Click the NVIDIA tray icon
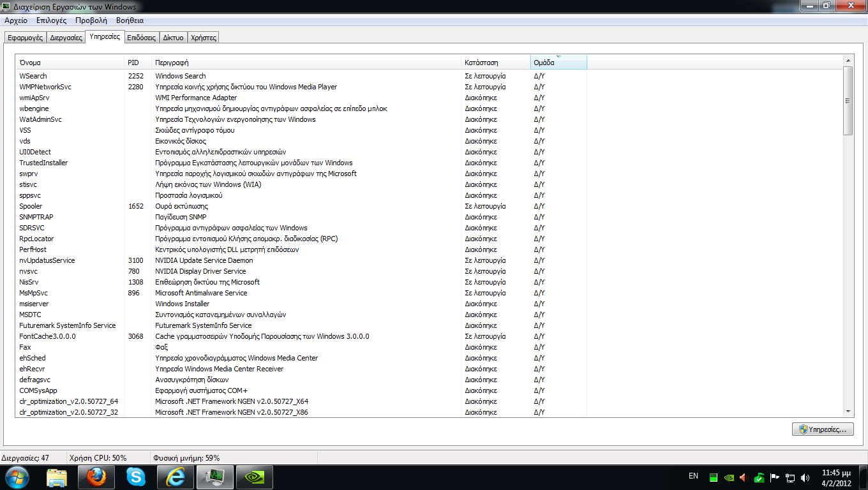The width and height of the screenshot is (868, 490). 730,477
